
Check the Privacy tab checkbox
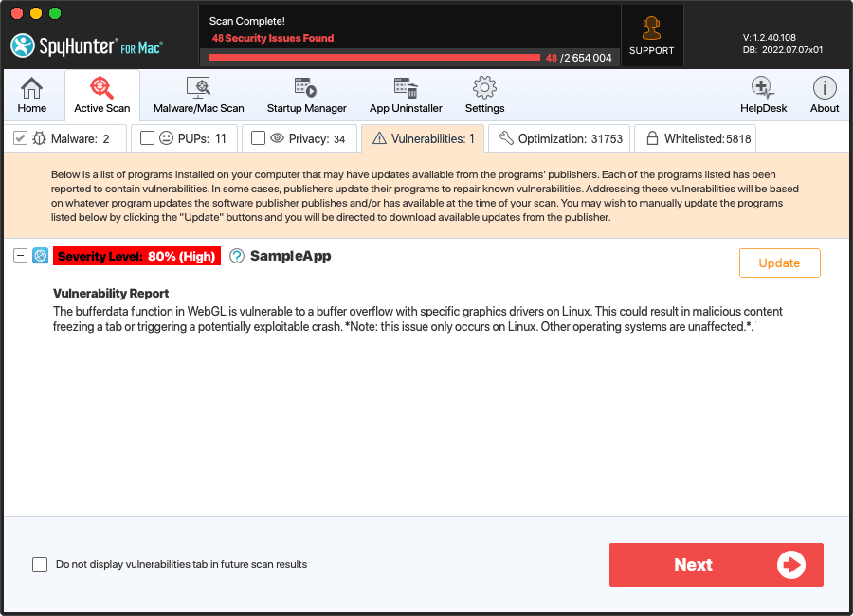[258, 138]
